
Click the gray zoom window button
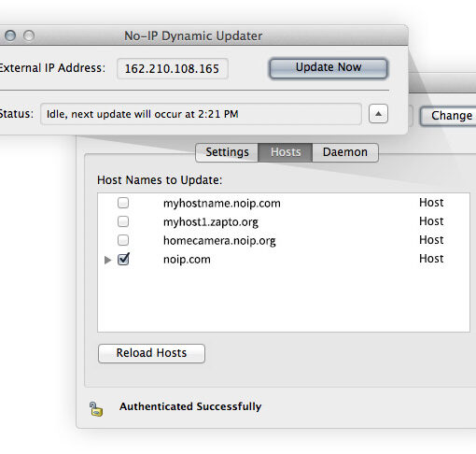[29, 35]
